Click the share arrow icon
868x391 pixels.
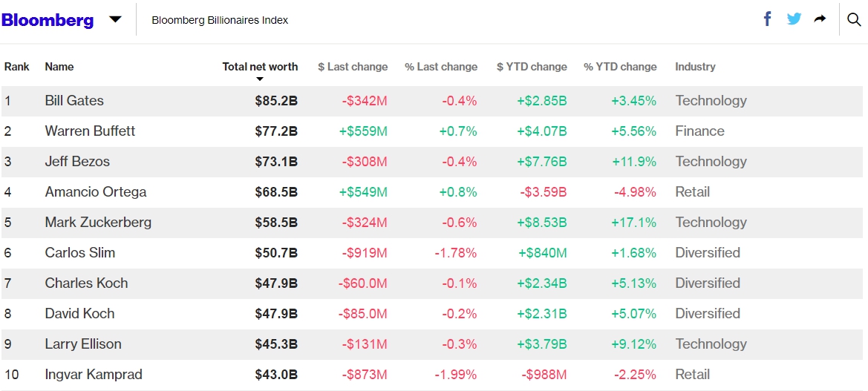click(x=820, y=19)
